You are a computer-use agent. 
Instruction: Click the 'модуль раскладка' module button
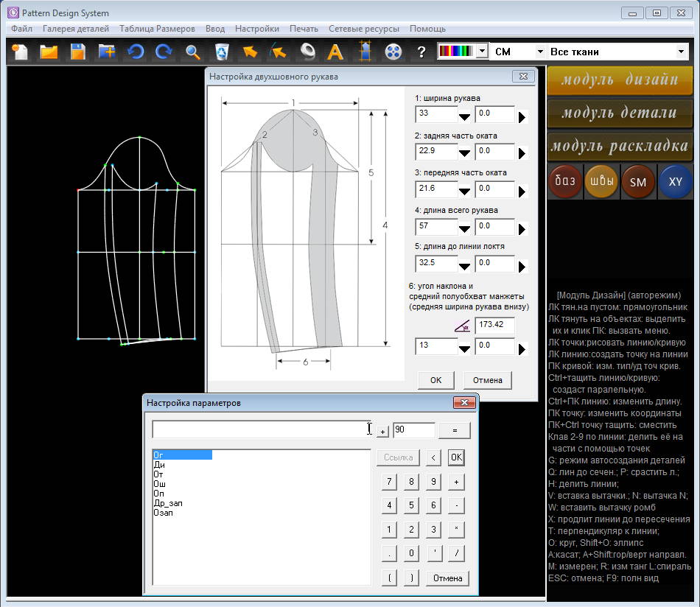[x=620, y=146]
